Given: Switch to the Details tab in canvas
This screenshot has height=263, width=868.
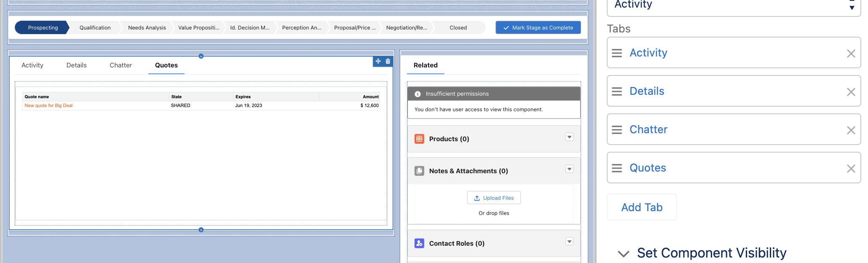Looking at the screenshot, I should click(77, 65).
